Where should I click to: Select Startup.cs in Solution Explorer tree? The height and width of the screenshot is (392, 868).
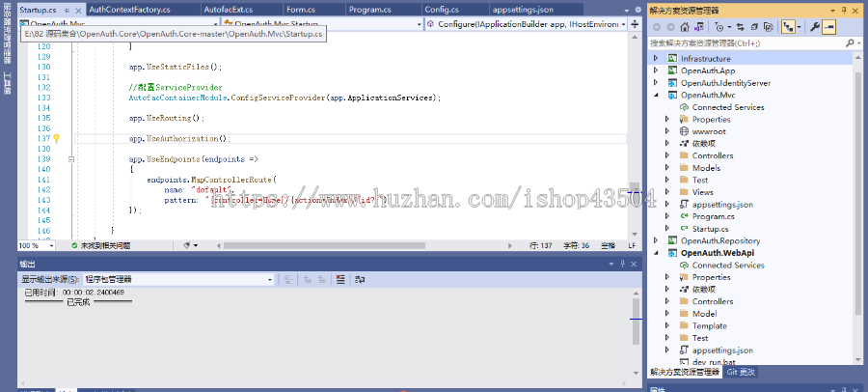coord(710,229)
